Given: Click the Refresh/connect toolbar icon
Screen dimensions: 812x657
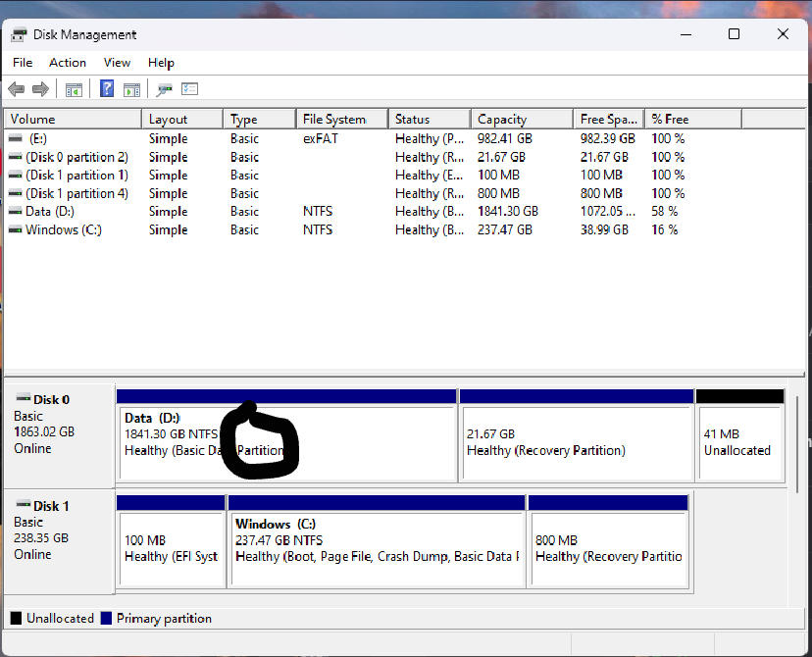Looking at the screenshot, I should [x=165, y=89].
